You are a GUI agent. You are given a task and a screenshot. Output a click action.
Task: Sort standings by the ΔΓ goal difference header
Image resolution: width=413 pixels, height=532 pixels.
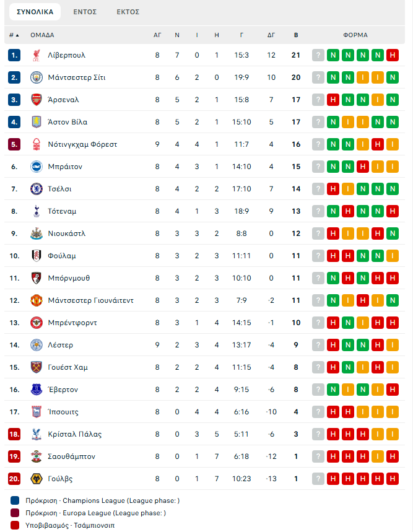271,35
